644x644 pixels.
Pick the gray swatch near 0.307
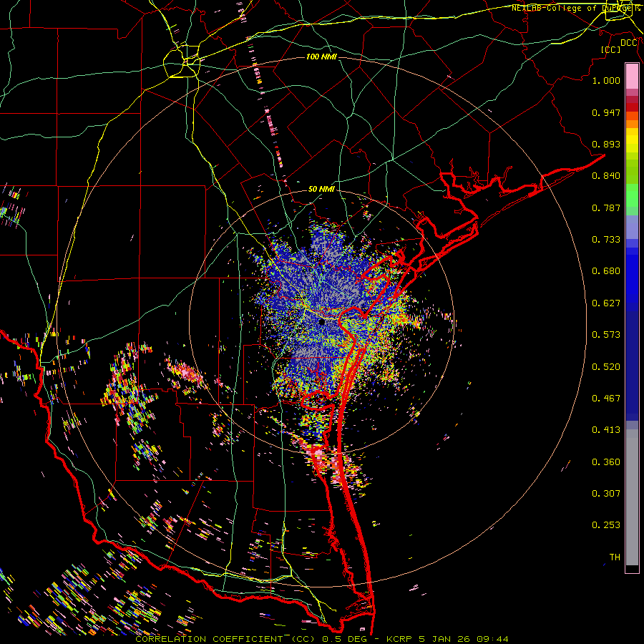click(632, 497)
